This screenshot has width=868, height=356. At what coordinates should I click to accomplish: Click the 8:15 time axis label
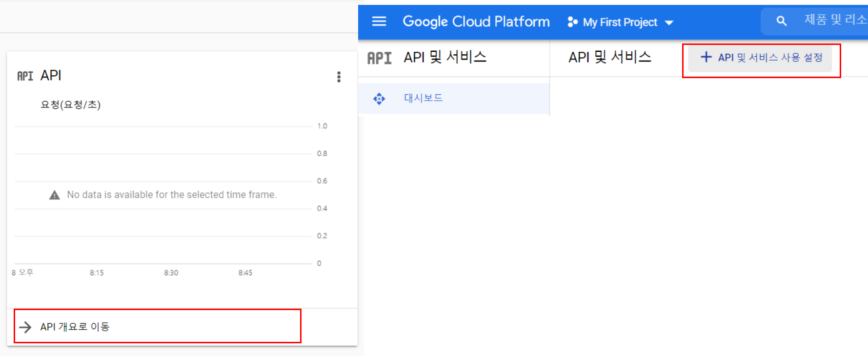coord(97,272)
